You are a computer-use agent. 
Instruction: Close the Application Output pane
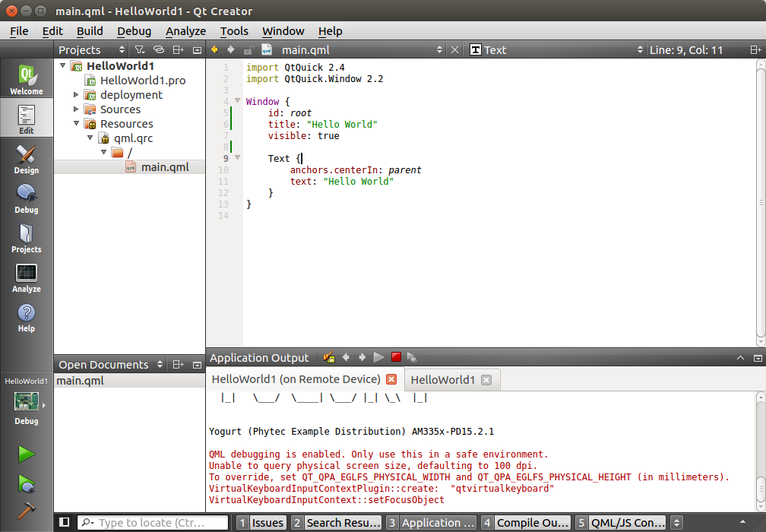pyautogui.click(x=758, y=358)
